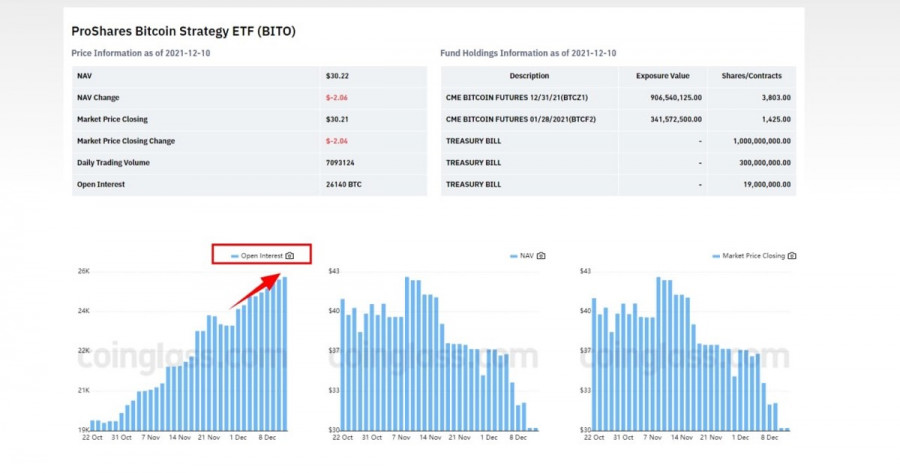Select the ProShares Bitcoin Strategy ETF (BITO) title
Image resolution: width=900 pixels, height=473 pixels.
pos(184,31)
